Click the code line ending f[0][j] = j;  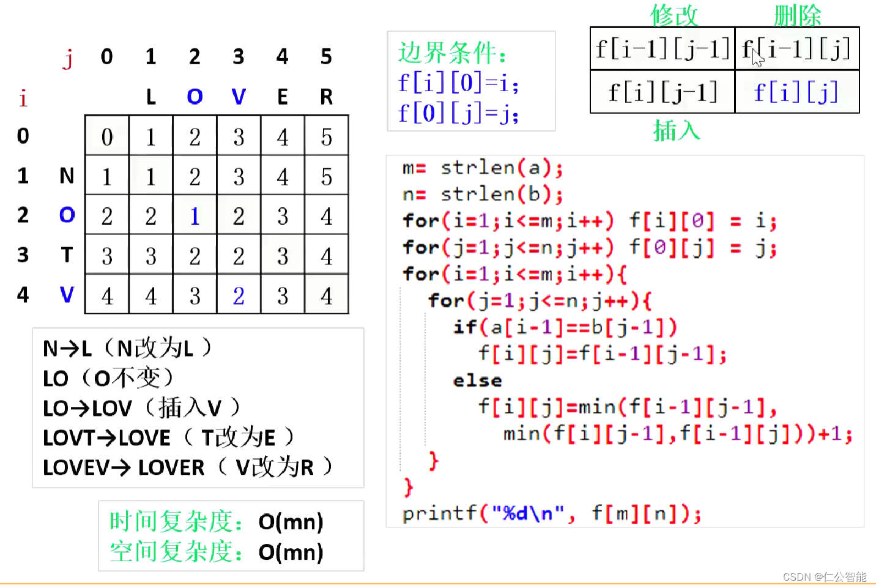tap(590, 247)
